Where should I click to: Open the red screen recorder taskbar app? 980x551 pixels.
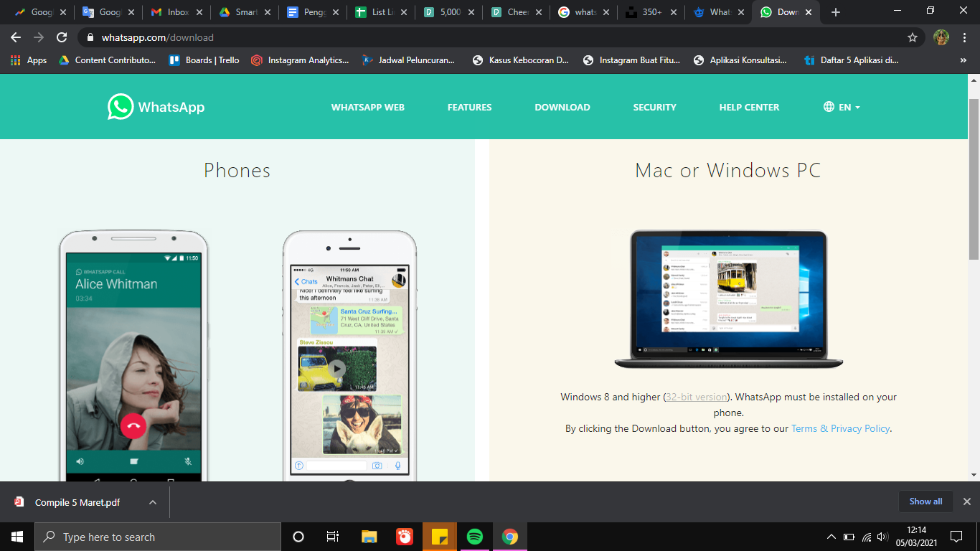tap(404, 537)
